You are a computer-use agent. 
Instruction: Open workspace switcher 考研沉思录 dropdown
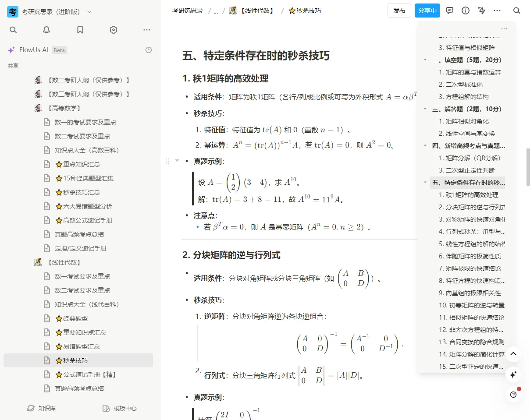click(50, 12)
